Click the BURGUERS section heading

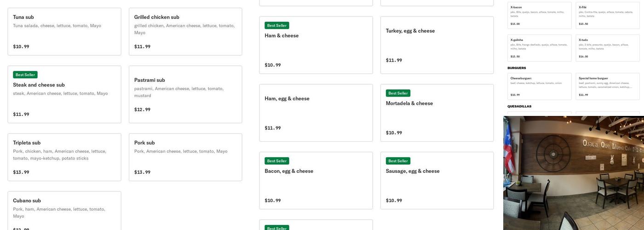[517, 68]
